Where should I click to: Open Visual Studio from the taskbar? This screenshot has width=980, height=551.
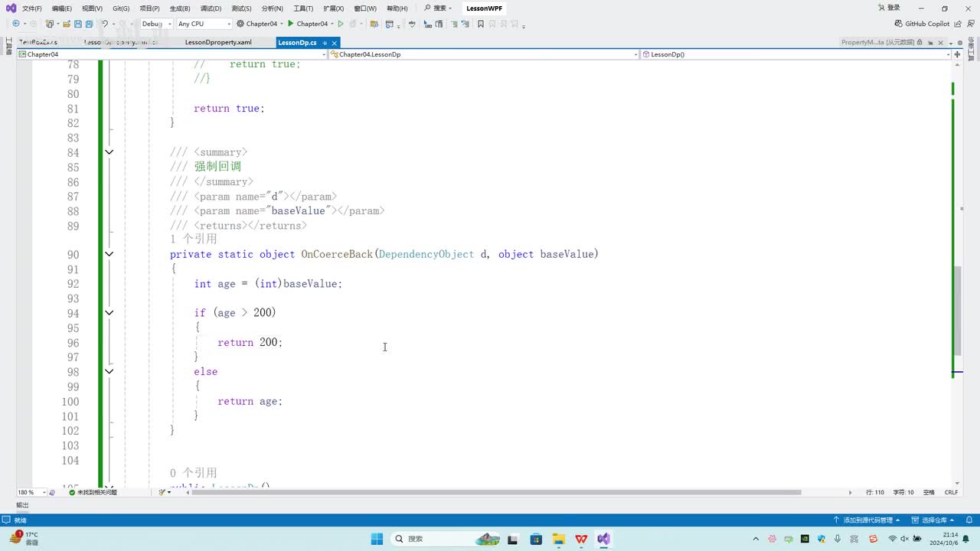coord(604,539)
